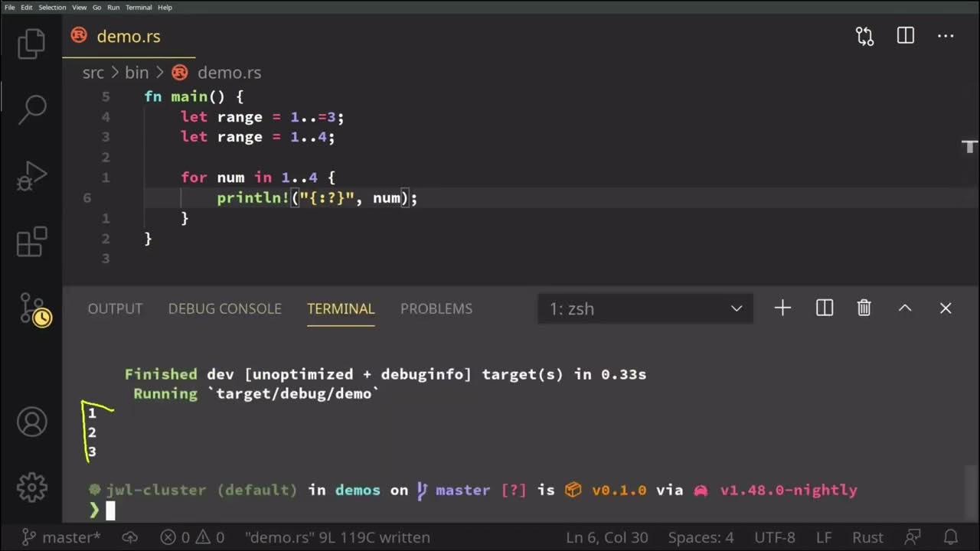Click the println! statement line
The width and height of the screenshot is (980, 551).
tap(317, 198)
